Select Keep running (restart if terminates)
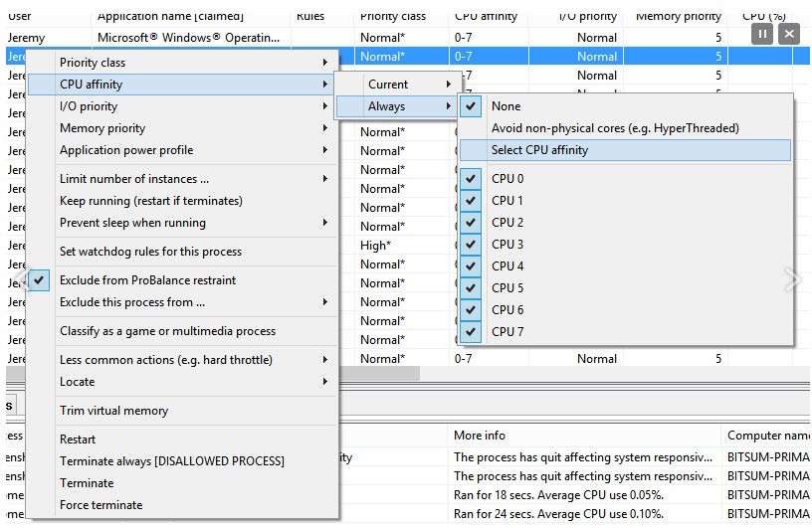This screenshot has width=812, height=528. pos(182,201)
